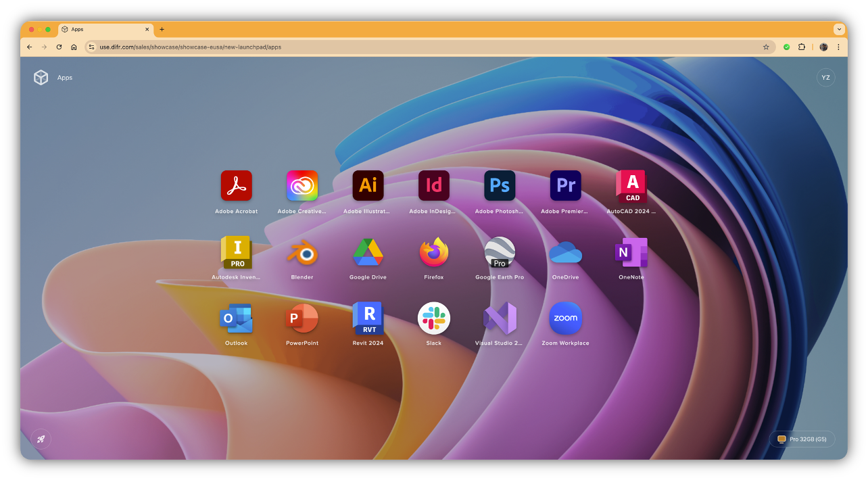Click the Zoom Workplace label text

pyautogui.click(x=566, y=343)
